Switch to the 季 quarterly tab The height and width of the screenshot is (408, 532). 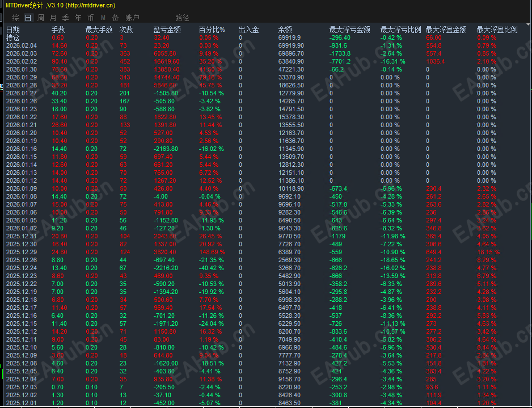click(x=65, y=18)
